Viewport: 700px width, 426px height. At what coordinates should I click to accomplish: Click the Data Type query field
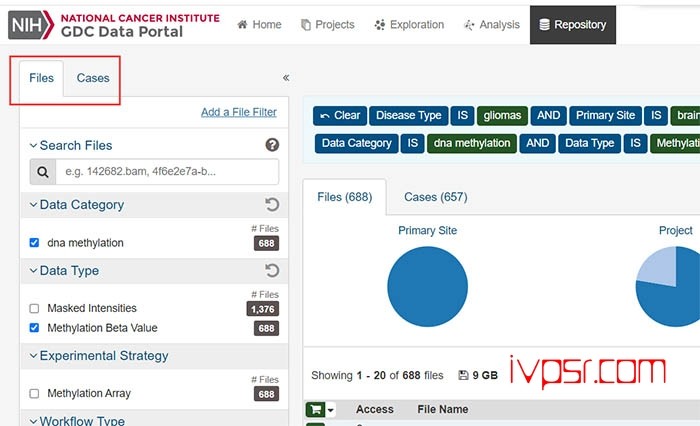[589, 143]
